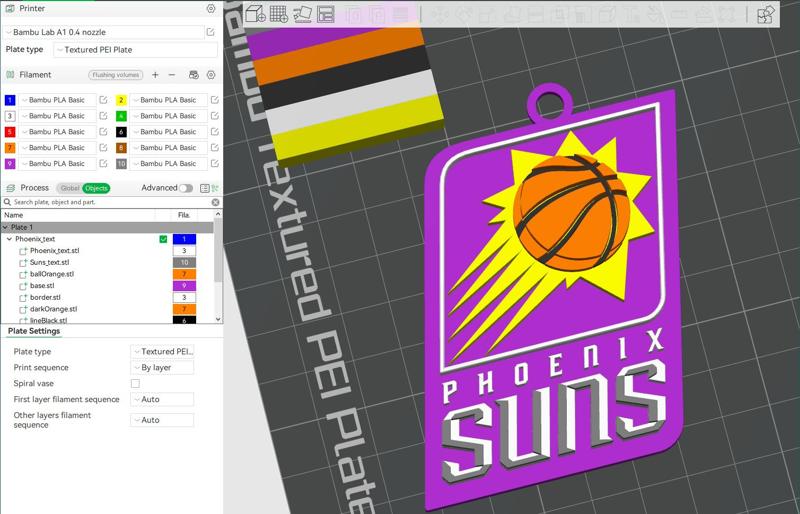Click the AMS sync filament icon
This screenshot has width=800, height=514.
(x=193, y=75)
